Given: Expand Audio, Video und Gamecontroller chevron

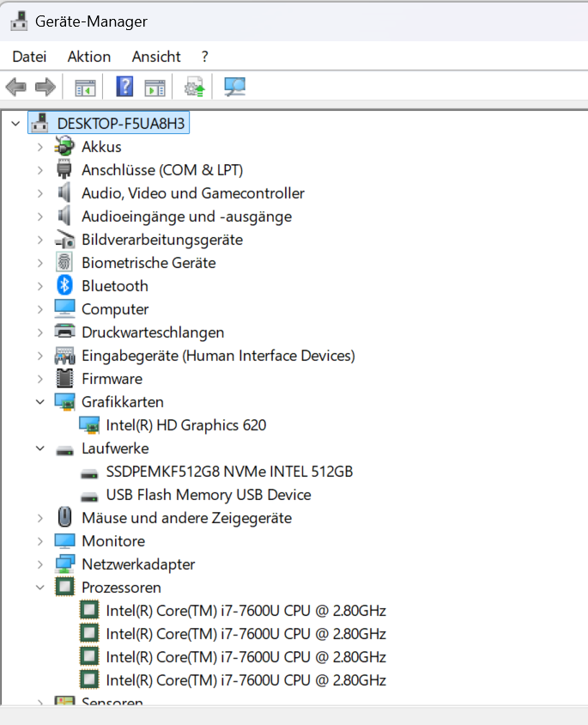Looking at the screenshot, I should tap(40, 193).
